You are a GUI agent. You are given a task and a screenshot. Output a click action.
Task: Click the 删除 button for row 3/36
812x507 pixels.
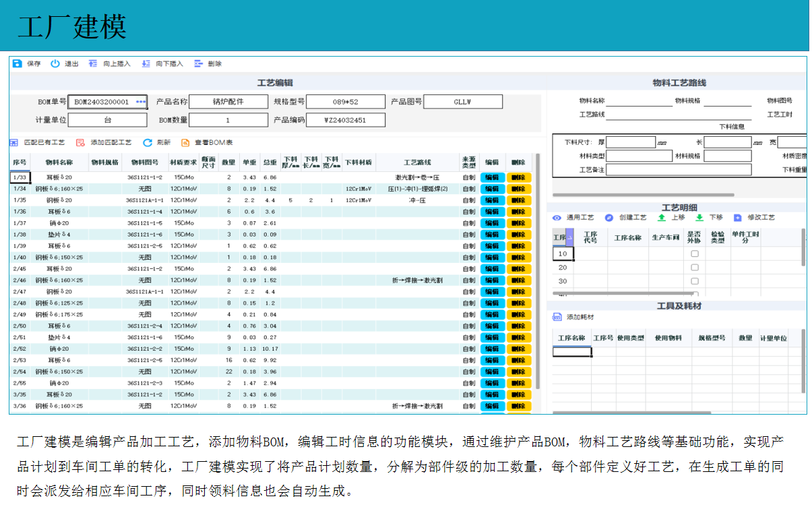pyautogui.click(x=519, y=407)
